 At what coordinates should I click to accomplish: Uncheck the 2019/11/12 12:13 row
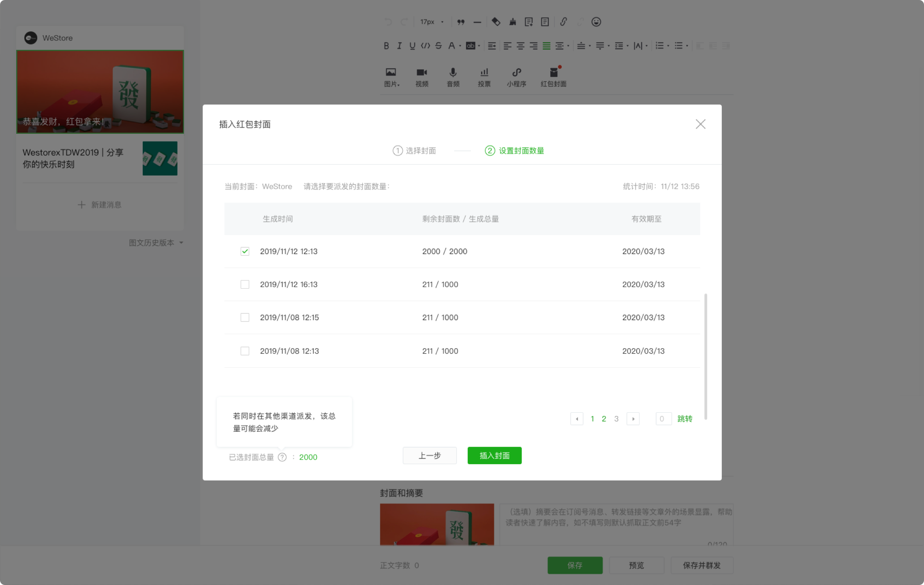(245, 251)
